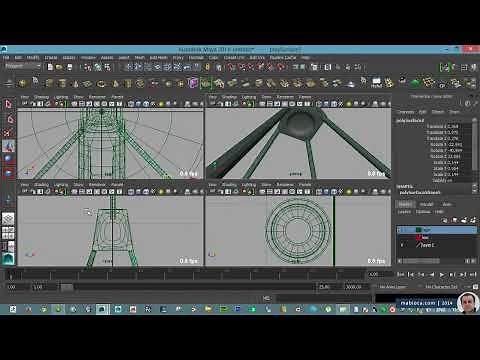Click the polygon sphere shelf icon
This screenshot has width=480, height=360.
click(23, 83)
